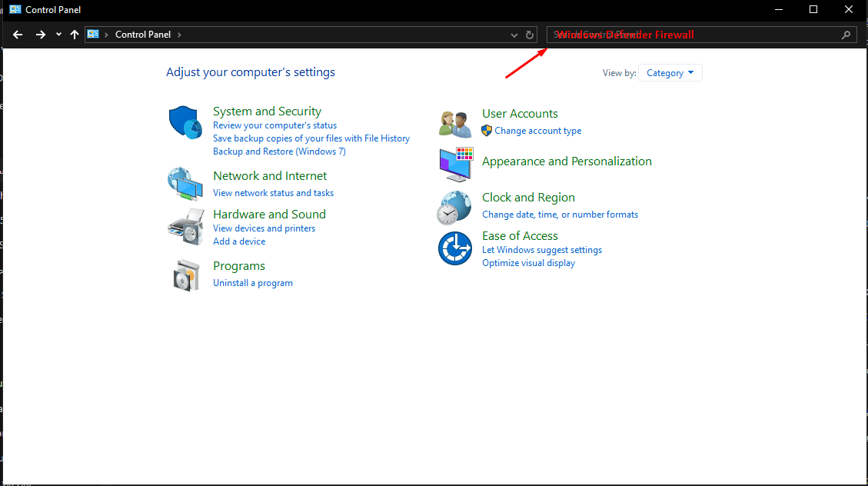Open the View by Category dropdown
868x486 pixels.
670,73
